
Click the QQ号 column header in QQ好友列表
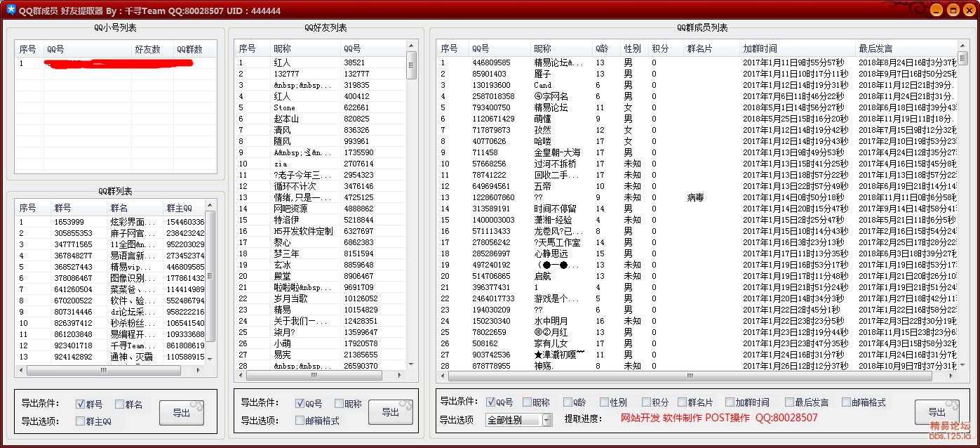372,48
